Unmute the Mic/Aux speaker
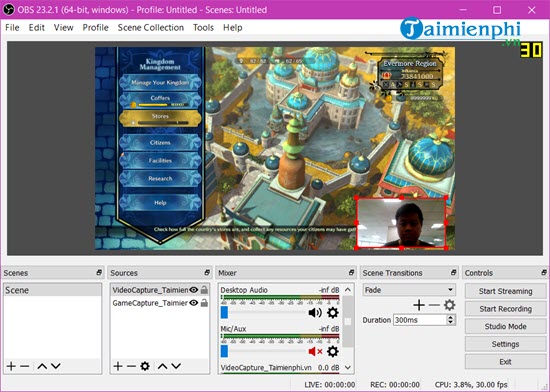The width and height of the screenshot is (550, 392). pyautogui.click(x=315, y=351)
